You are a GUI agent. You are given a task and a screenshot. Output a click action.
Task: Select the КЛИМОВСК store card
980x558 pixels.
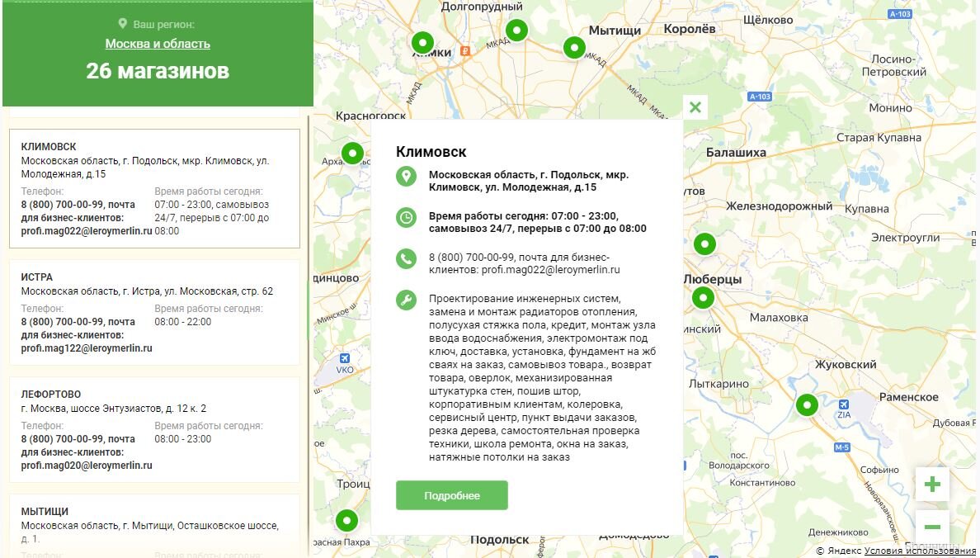coord(154,188)
